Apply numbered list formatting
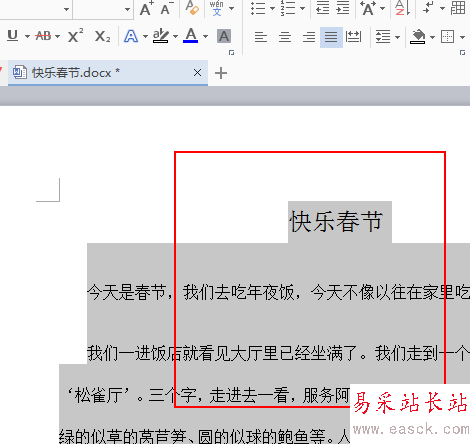Screen dimensions: 470x444 pos(288,8)
